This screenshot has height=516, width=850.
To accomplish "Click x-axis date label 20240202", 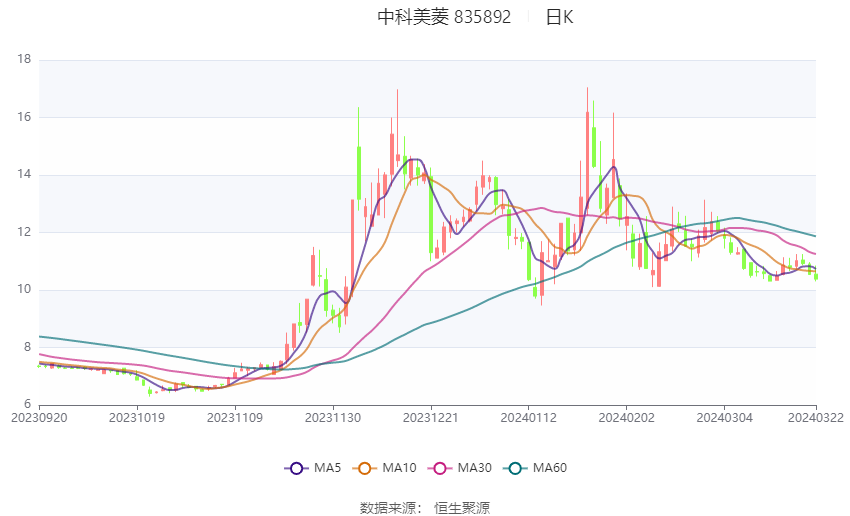I will click(626, 418).
